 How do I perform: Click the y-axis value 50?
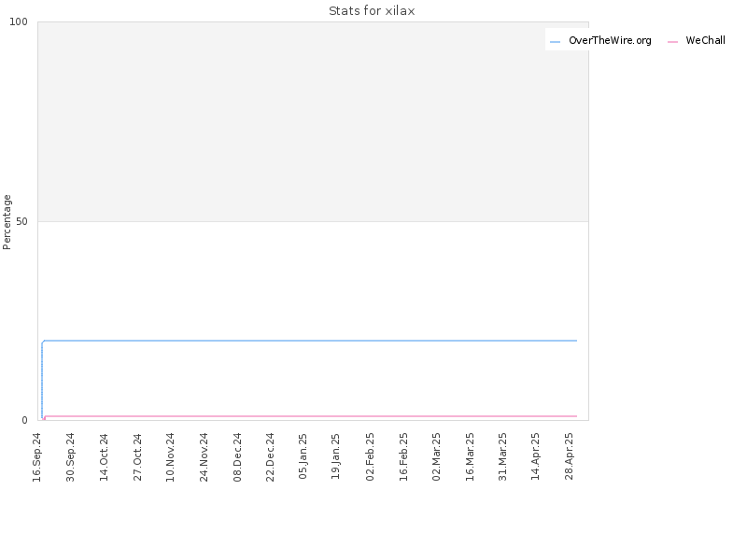21,221
